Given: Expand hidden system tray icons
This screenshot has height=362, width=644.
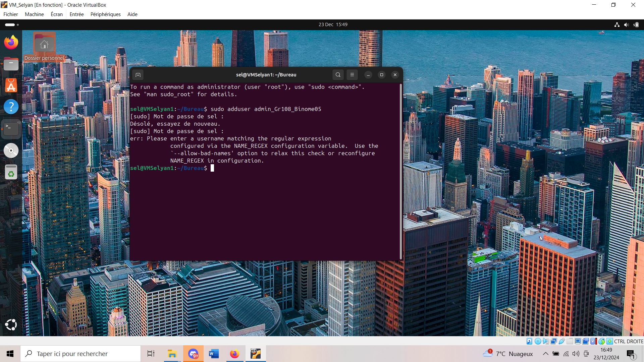Looking at the screenshot, I should point(546,354).
